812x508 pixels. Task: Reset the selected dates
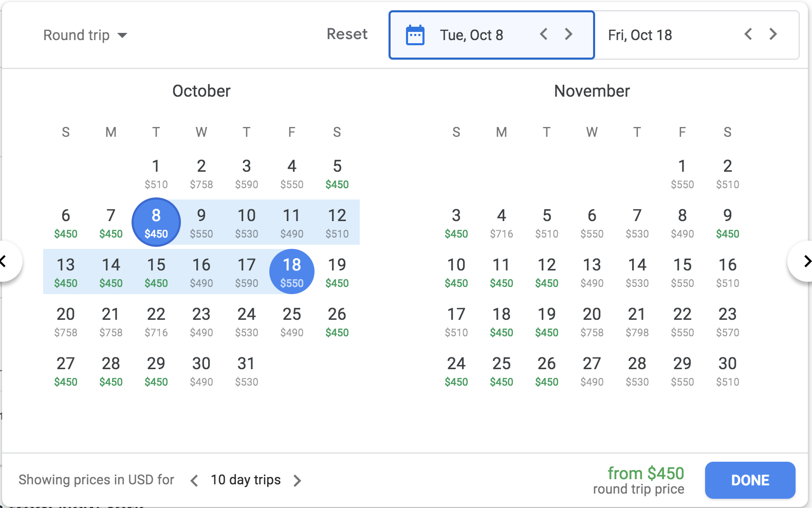347,34
